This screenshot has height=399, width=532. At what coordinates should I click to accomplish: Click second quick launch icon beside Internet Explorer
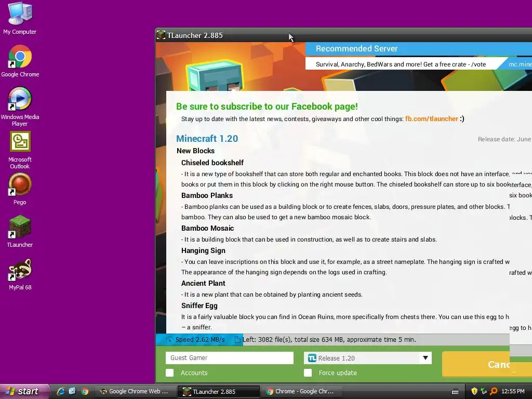coord(73,391)
